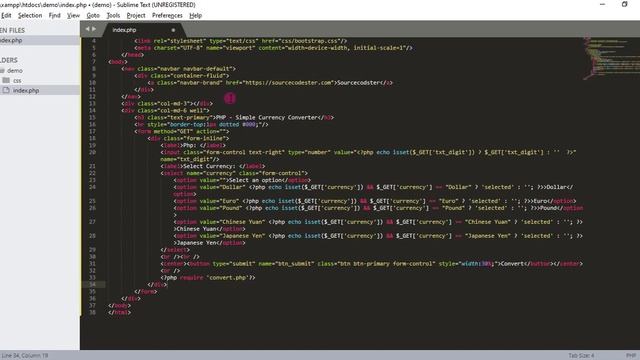This screenshot has width=640, height=360.
Task: Click the index.php file icon in sidebar
Action: pyautogui.click(x=6, y=90)
